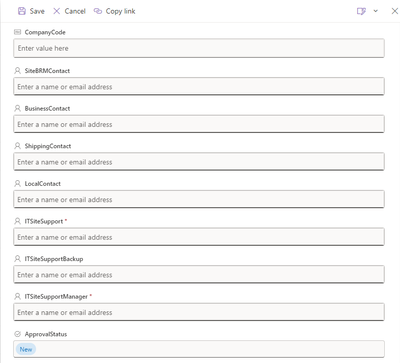Click the ApprovalStatus check icon
Image resolution: width=400 pixels, height=363 pixels.
(x=18, y=334)
